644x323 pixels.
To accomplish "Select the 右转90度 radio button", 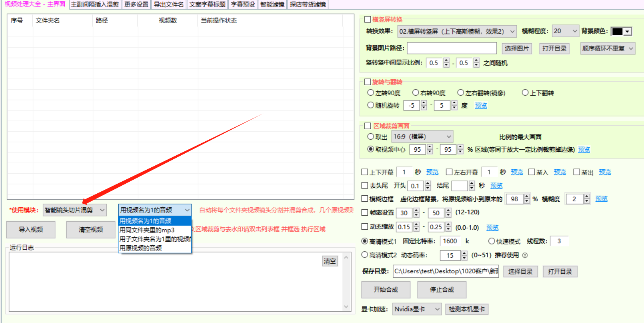I will [416, 92].
